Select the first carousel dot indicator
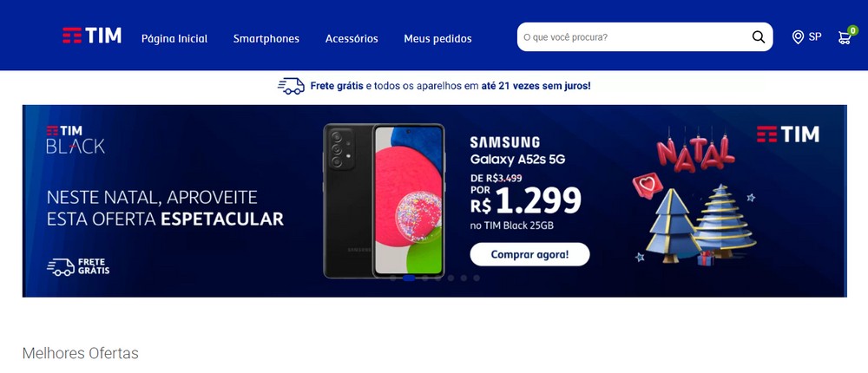The image size is (868, 373). 393,278
